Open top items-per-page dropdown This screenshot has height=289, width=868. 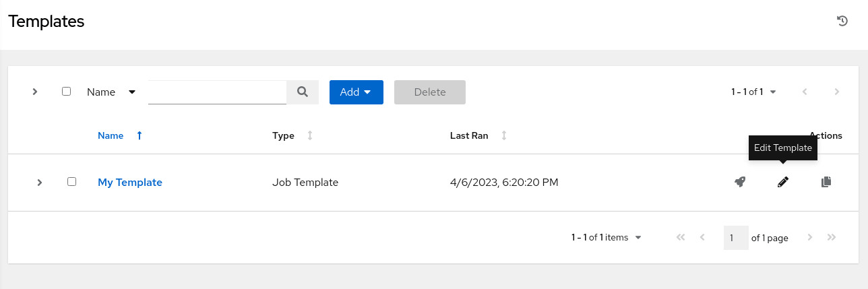click(753, 92)
